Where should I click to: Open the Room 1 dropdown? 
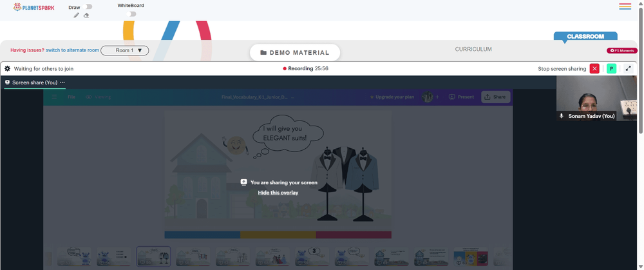click(125, 50)
